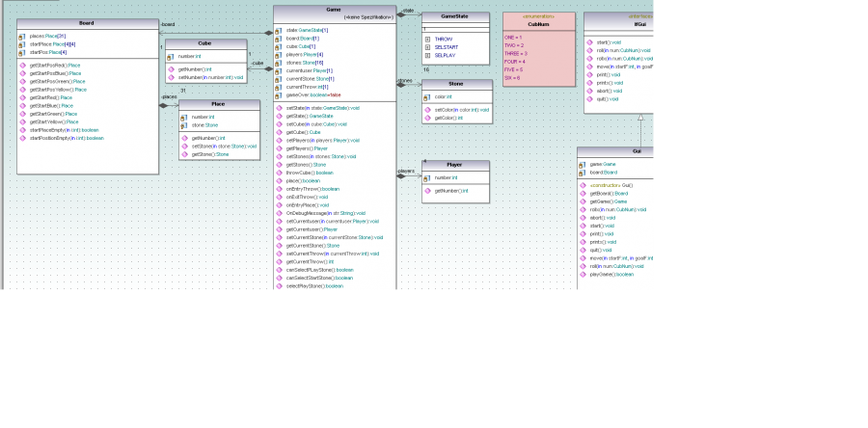Click the attribute icon beside places:Place[31] in Board
Image resolution: width=868 pixels, height=428 pixels.
(22, 37)
